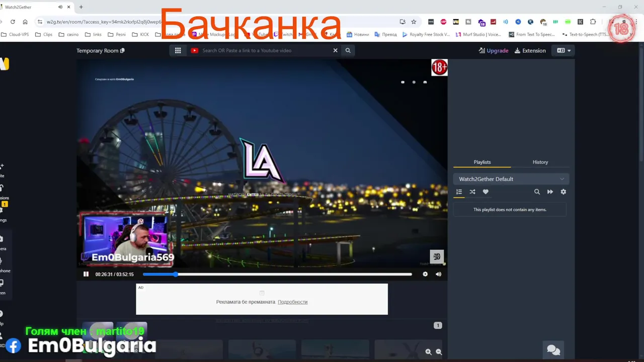Open the links bookmark folder
Image resolution: width=644 pixels, height=362 pixels.
point(93,35)
